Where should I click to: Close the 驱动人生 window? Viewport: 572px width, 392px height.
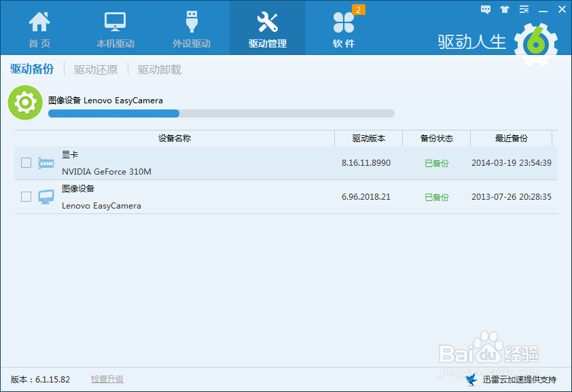(x=562, y=10)
